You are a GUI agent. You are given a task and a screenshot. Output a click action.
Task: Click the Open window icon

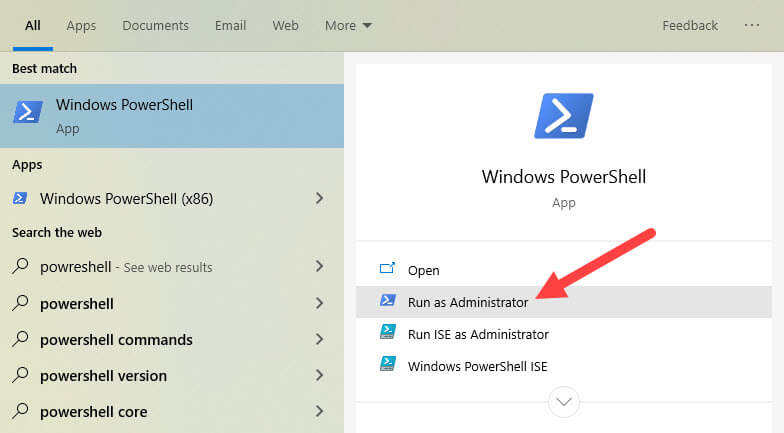click(387, 268)
